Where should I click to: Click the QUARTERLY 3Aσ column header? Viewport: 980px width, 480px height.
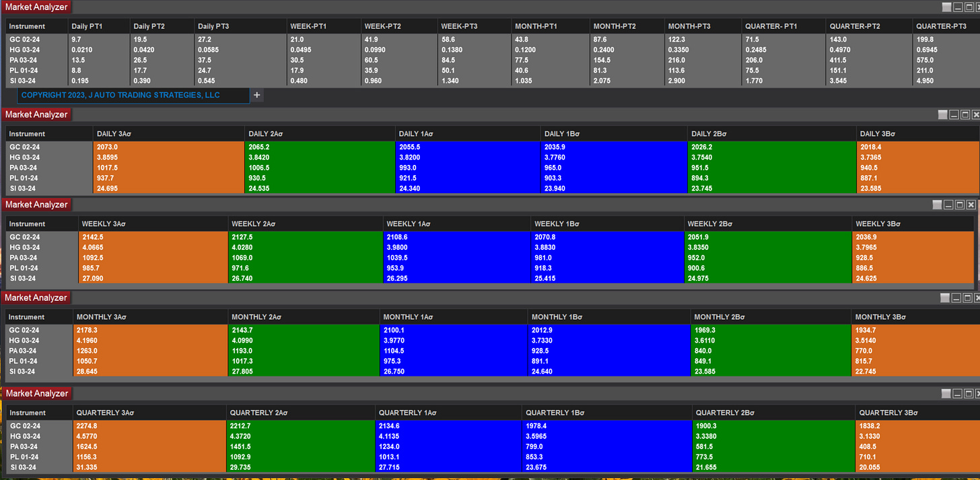tap(149, 413)
